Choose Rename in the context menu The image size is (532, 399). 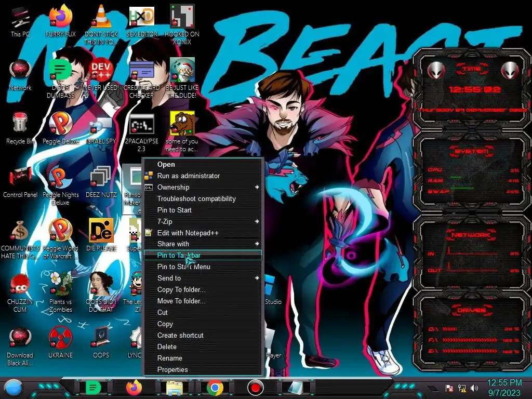(x=203, y=358)
